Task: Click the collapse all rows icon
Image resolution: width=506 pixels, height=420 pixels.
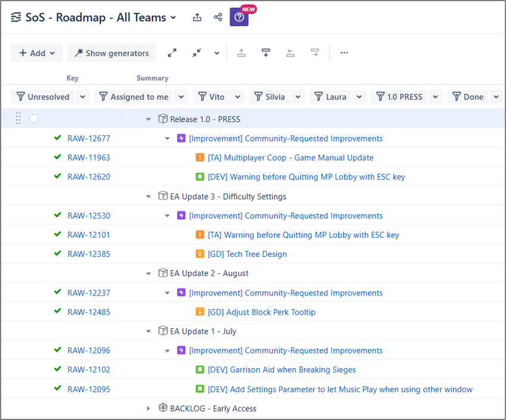Action: [197, 53]
